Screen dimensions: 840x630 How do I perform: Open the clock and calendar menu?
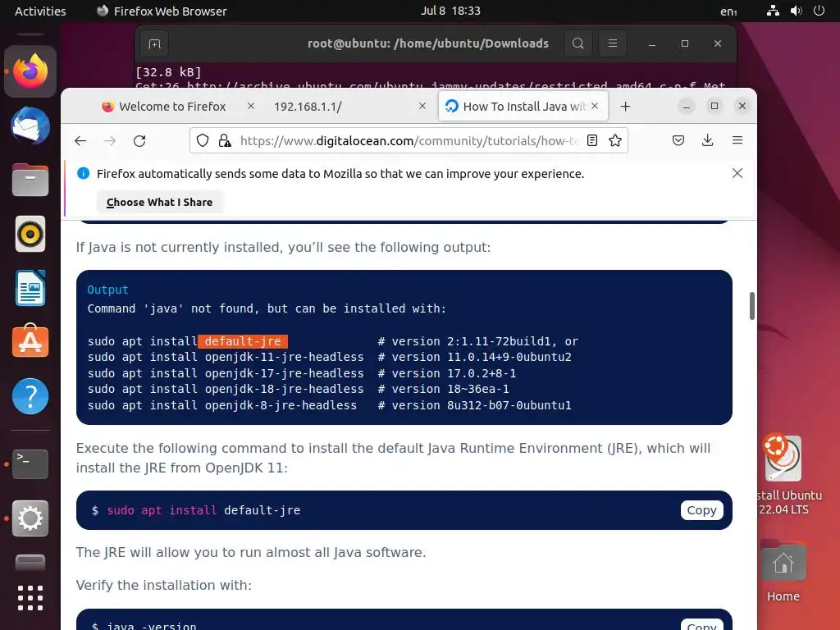[450, 11]
